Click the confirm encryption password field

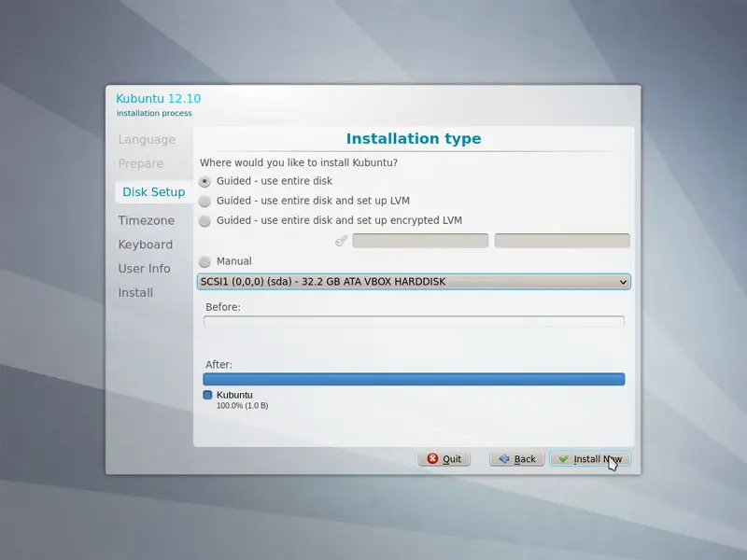tap(562, 241)
